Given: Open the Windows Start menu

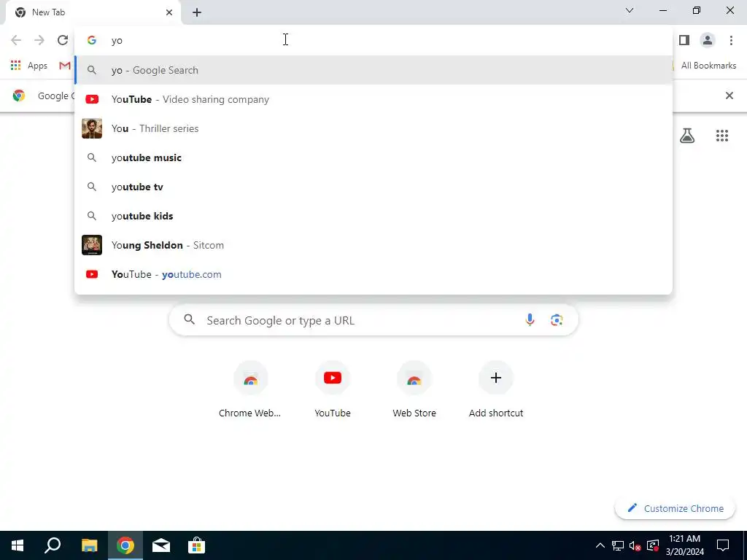Looking at the screenshot, I should [x=18, y=545].
